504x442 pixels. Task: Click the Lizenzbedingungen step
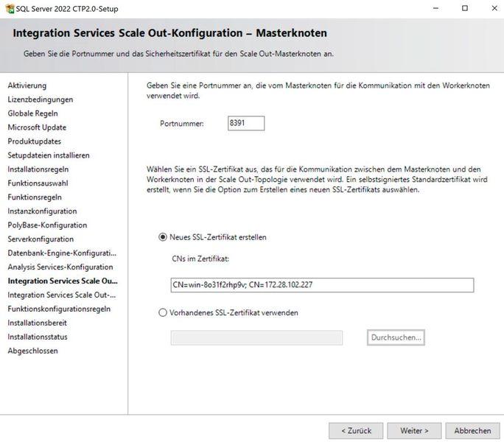pos(41,99)
